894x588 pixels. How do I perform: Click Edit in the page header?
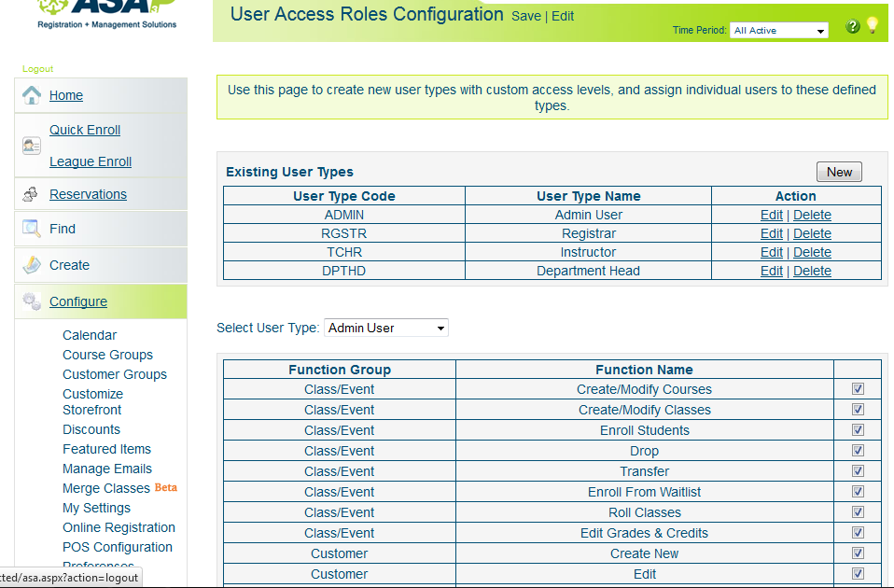pyautogui.click(x=563, y=17)
